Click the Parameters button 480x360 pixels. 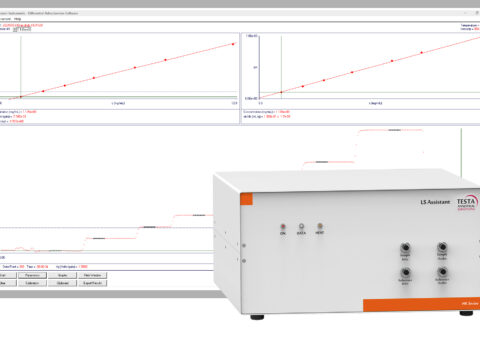coord(32,275)
